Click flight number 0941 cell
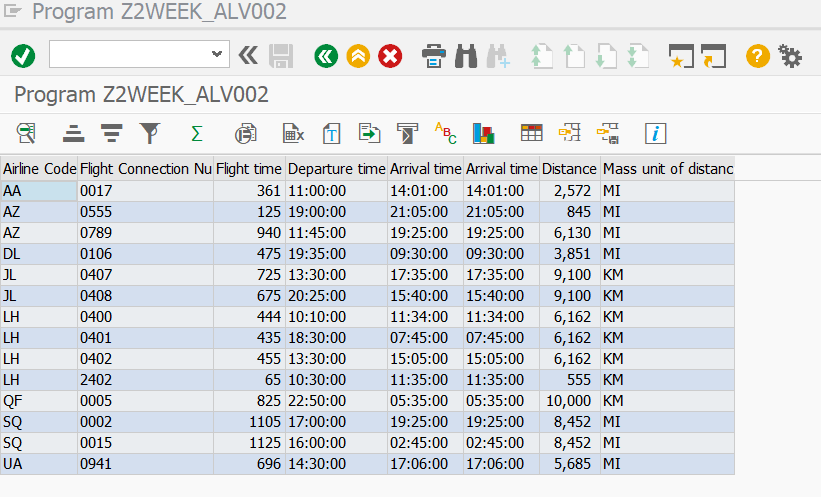The height and width of the screenshot is (497, 821). (x=146, y=463)
